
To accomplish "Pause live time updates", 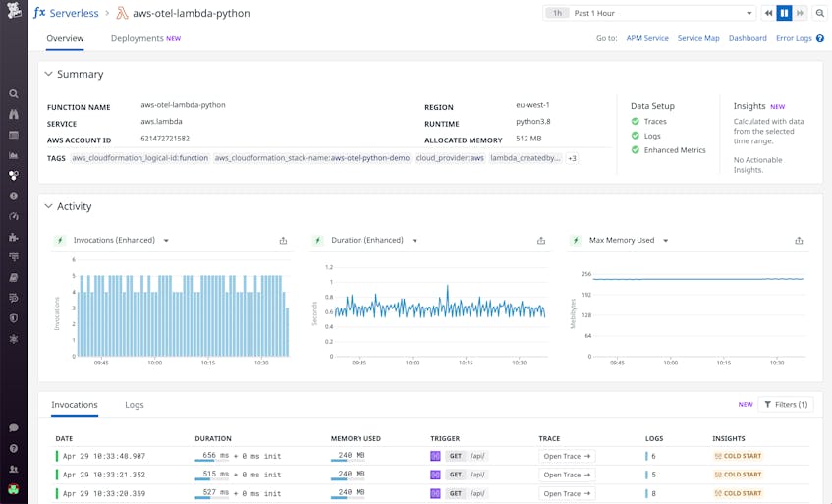I will tap(784, 13).
